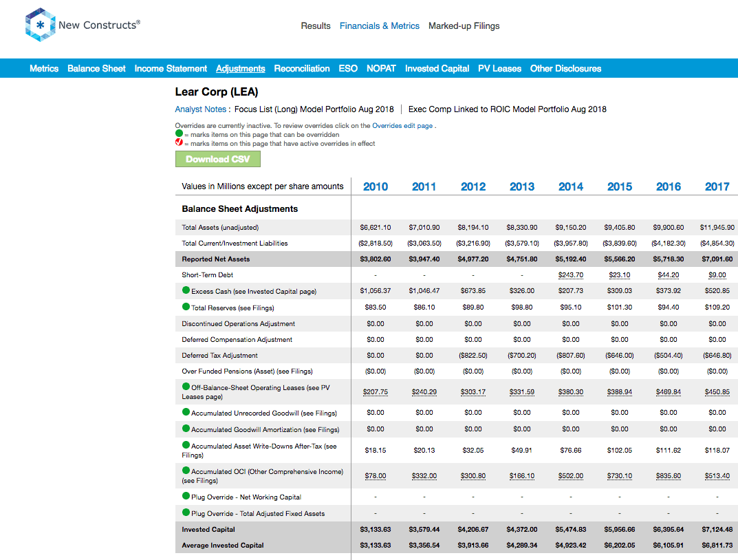Click 2014 Short-Term Debt value $243.70

point(571,274)
